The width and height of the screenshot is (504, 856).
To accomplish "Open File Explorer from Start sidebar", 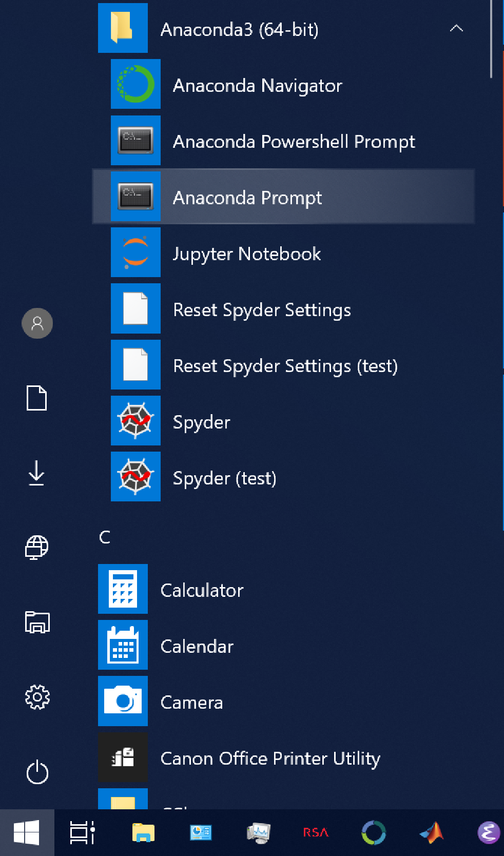I will pos(37,622).
